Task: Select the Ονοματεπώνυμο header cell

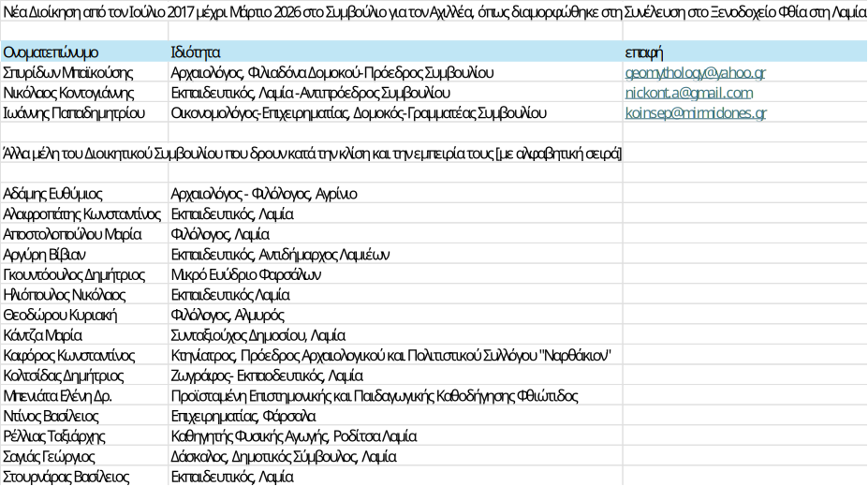Action: point(84,52)
